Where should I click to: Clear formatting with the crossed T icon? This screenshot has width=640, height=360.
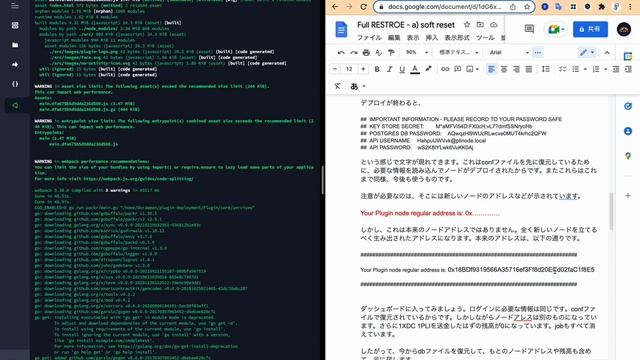click(x=337, y=86)
